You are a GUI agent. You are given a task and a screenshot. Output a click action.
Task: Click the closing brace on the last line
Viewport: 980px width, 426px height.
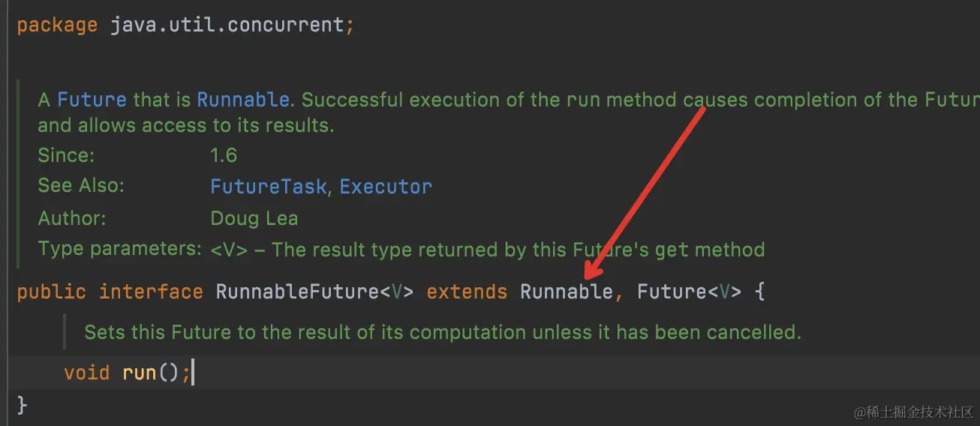tap(22, 406)
